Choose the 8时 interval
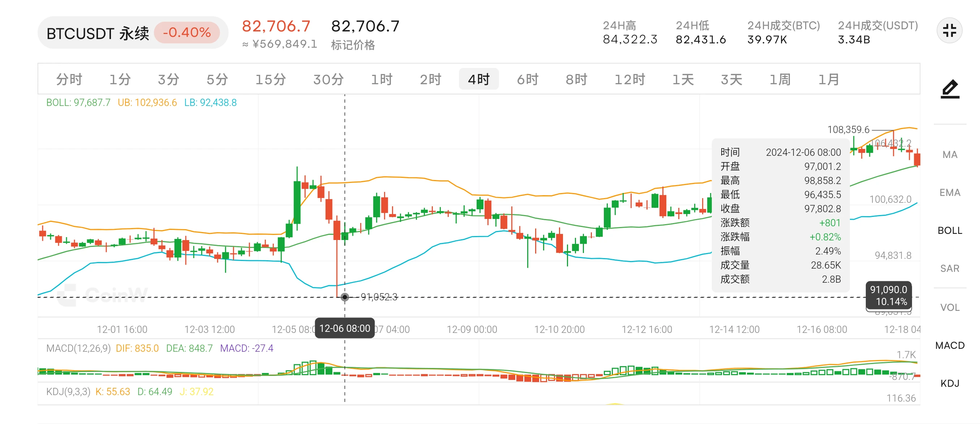This screenshot has height=441, width=980. coord(576,79)
